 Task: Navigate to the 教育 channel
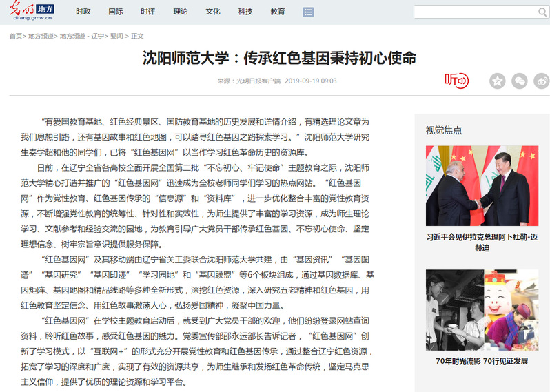(278, 12)
